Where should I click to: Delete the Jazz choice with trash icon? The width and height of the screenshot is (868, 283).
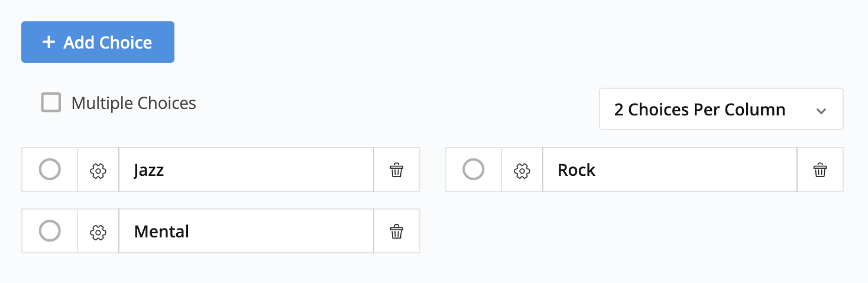pos(397,171)
